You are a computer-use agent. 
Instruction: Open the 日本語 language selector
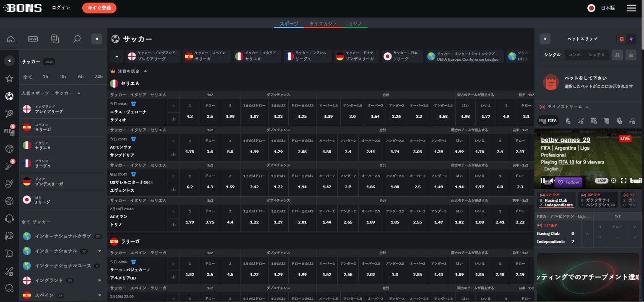pos(601,8)
